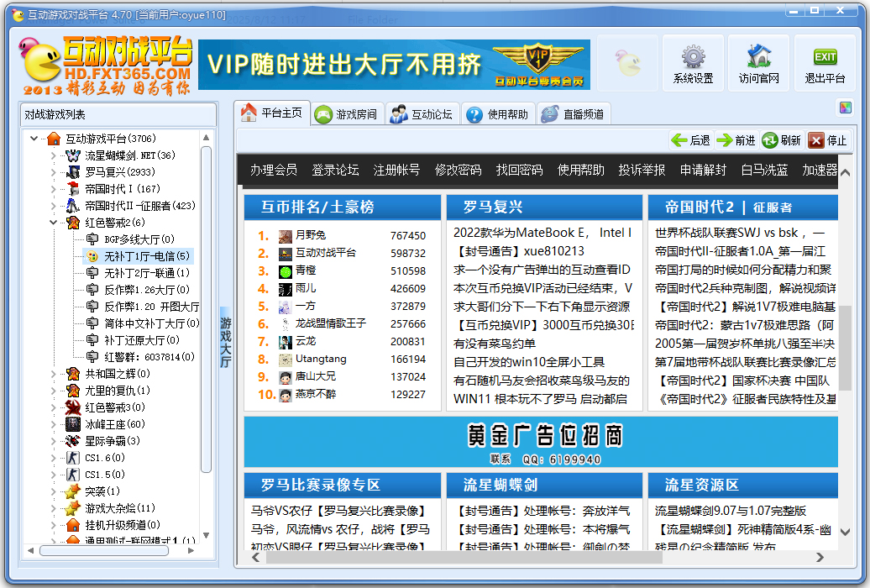Switch to 游戏房间 tab
This screenshot has width=870, height=588.
click(x=346, y=114)
